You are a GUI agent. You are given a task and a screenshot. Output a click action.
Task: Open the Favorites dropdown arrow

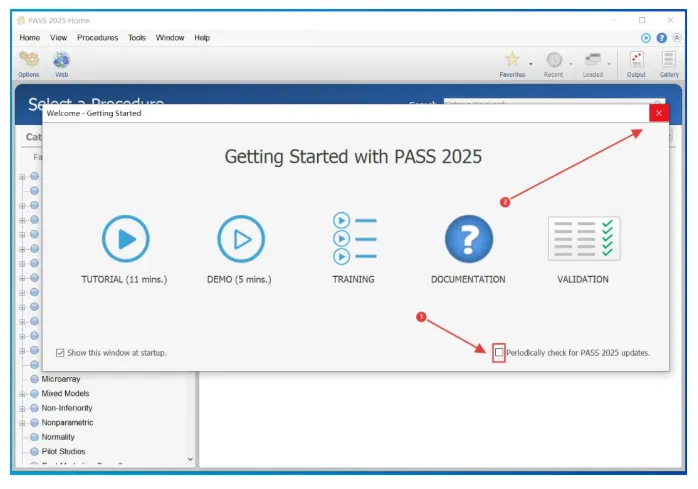click(x=531, y=64)
